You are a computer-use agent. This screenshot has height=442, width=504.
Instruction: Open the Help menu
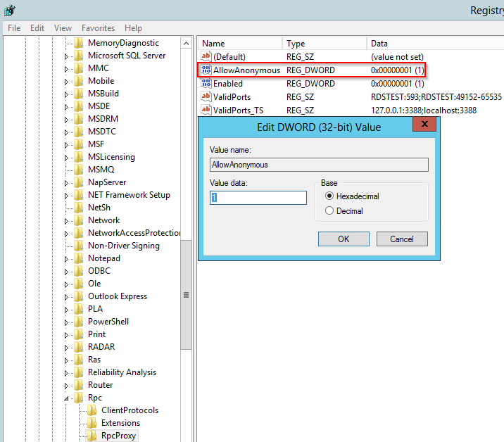[x=134, y=28]
